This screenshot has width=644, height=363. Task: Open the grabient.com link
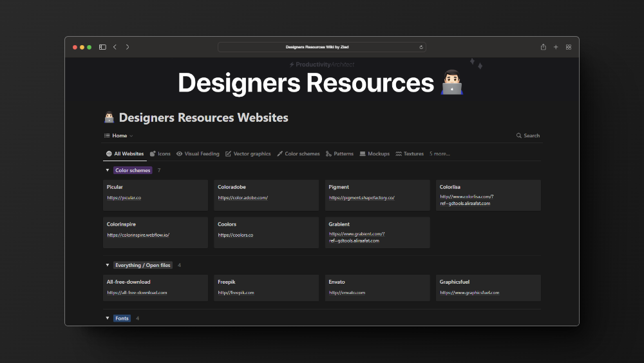click(x=357, y=237)
